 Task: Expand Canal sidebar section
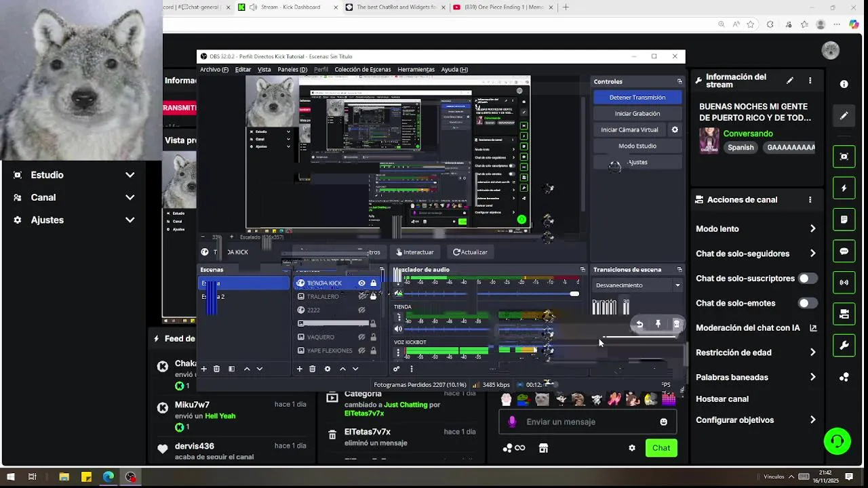[x=75, y=197]
